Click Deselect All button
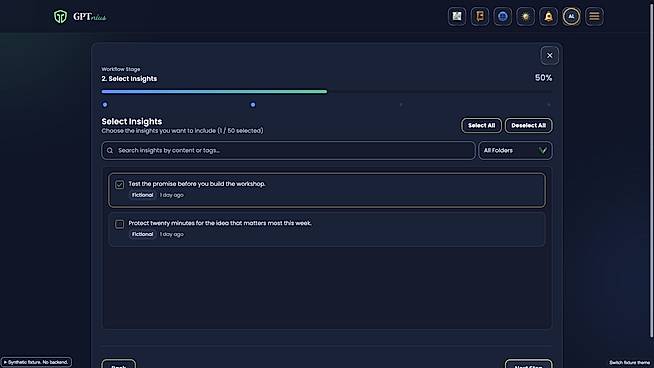Image resolution: width=654 pixels, height=368 pixels. click(528, 126)
